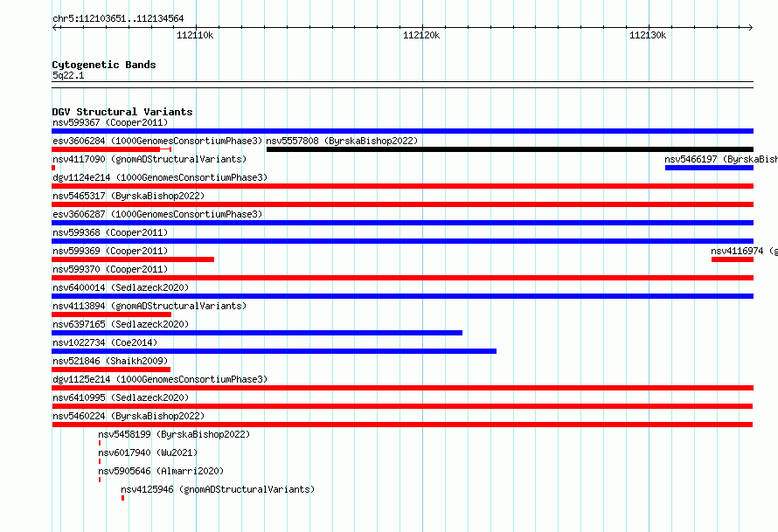Click the 112130k ruler label

648,35
